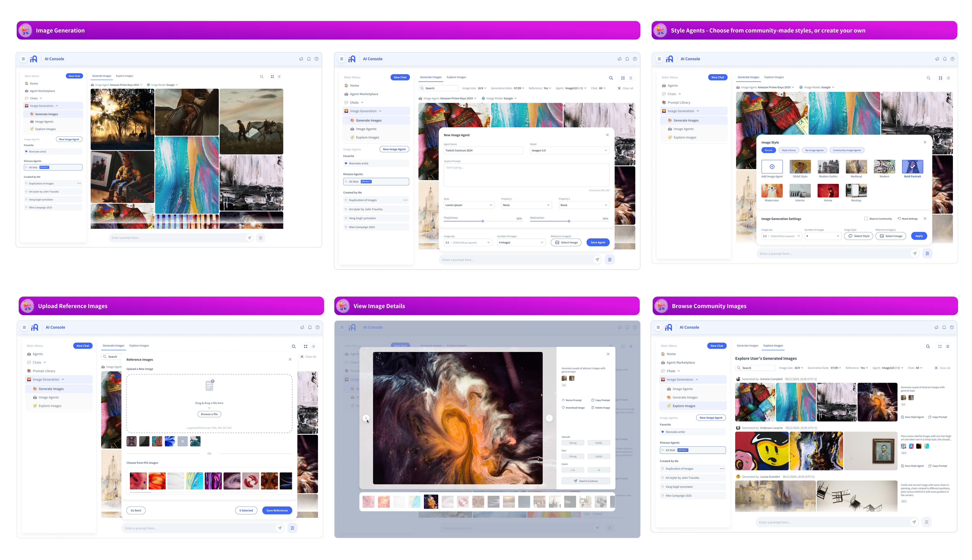Open the Property 1 dropdown
This screenshot has width=972, height=560.
pos(526,205)
